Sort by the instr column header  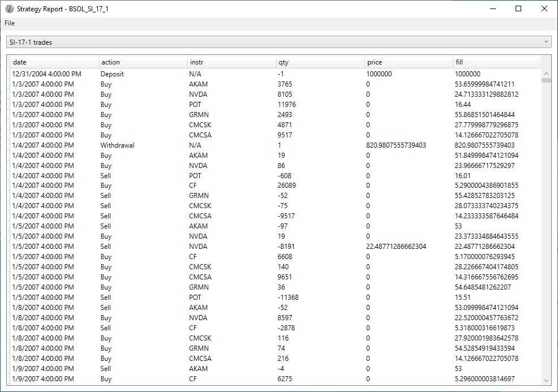point(231,62)
